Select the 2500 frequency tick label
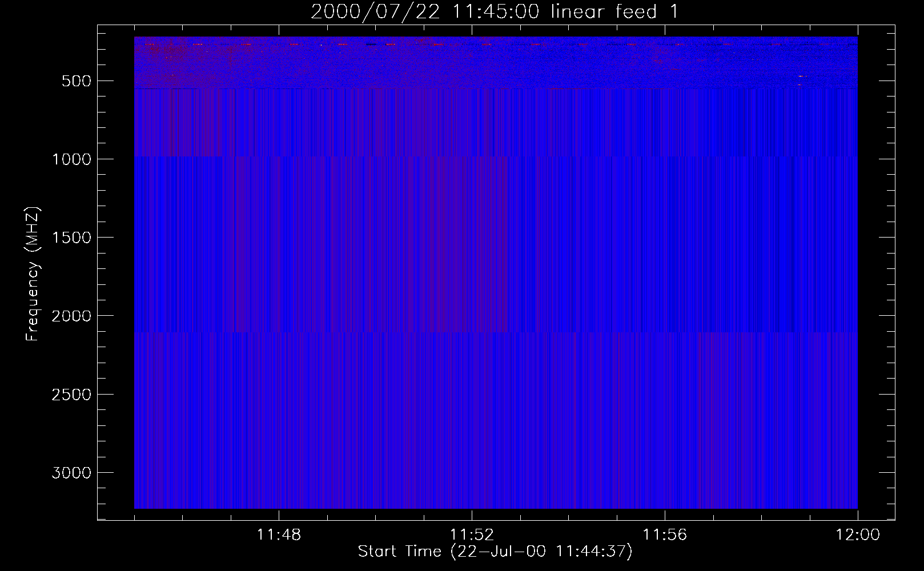 click(71, 395)
